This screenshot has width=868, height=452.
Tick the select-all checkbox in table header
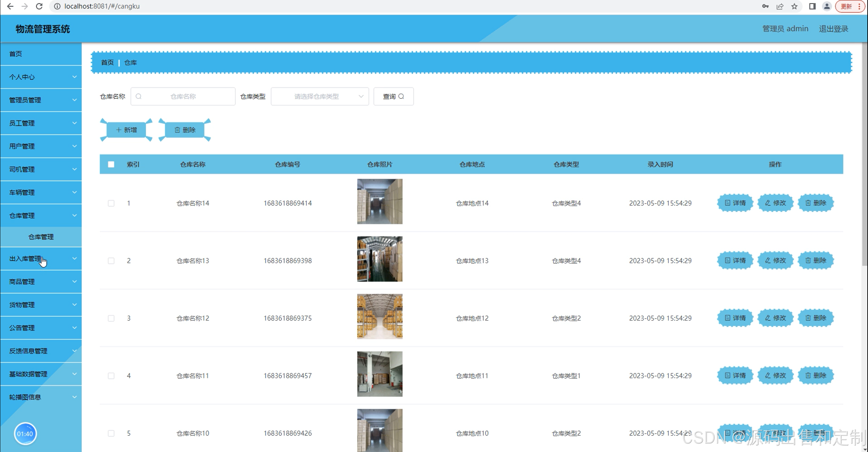(111, 164)
